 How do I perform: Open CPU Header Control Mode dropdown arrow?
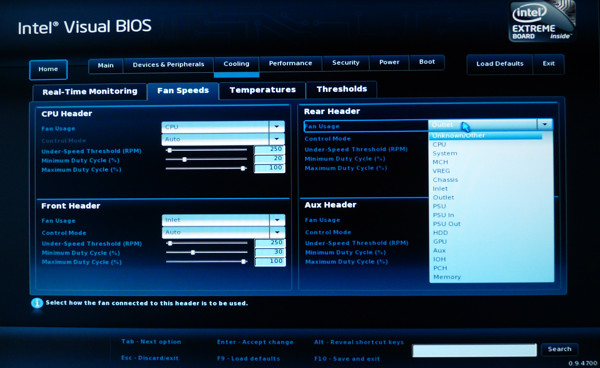click(277, 139)
